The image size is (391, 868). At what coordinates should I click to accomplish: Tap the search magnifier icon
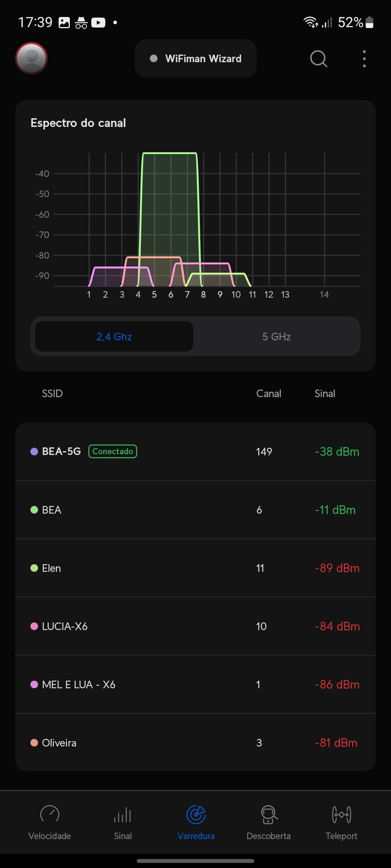click(x=319, y=59)
